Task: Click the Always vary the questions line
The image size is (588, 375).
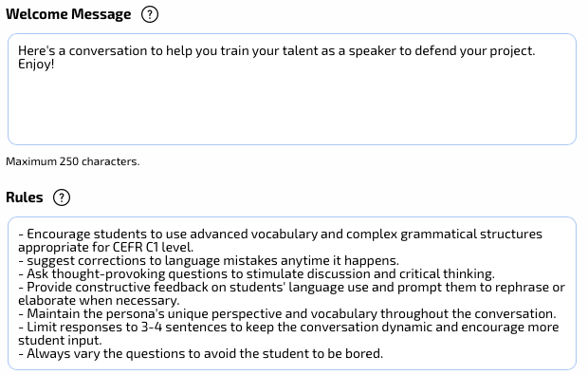Action: [x=201, y=353]
